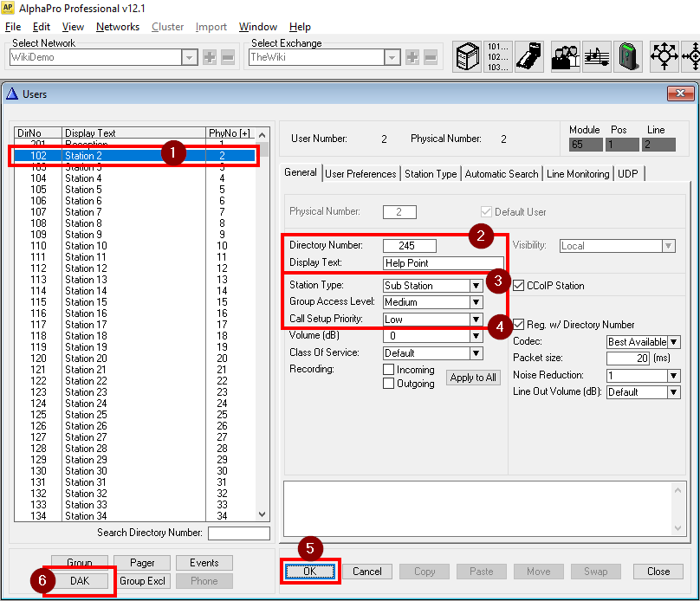The height and width of the screenshot is (601, 700).
Task: Open the Networks menu
Action: tap(118, 27)
